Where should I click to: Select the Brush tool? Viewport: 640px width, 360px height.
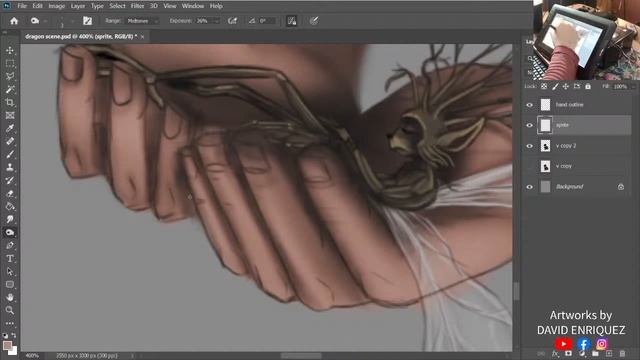coord(10,154)
